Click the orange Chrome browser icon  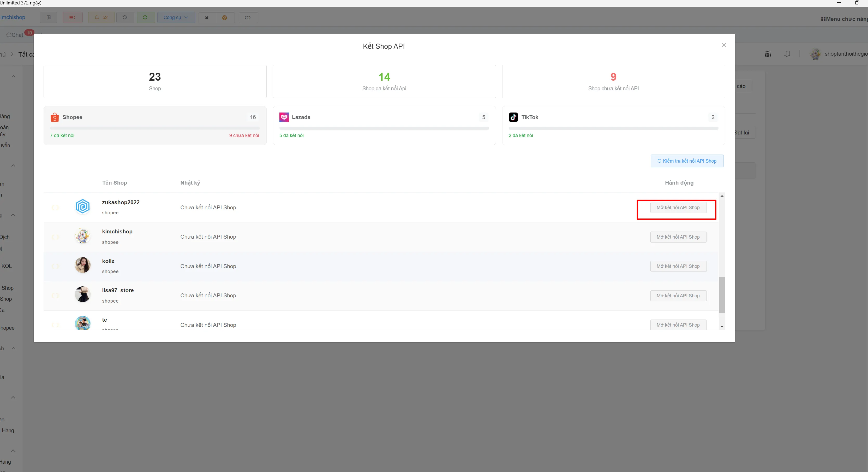pos(225,18)
